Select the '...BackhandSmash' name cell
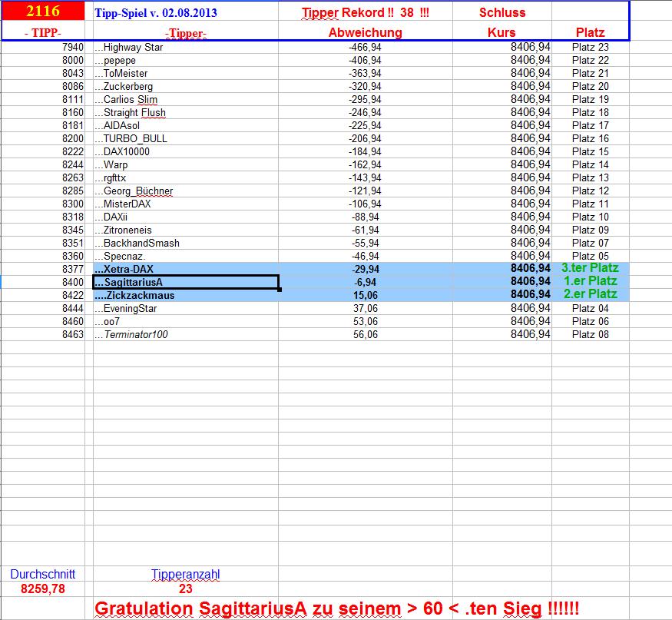672x620 pixels. (x=186, y=244)
